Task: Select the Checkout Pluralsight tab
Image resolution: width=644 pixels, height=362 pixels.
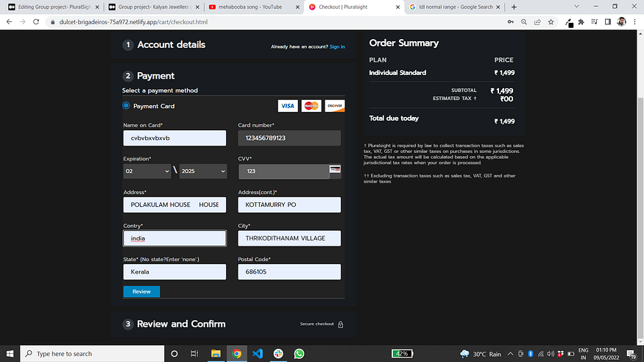Action: [x=354, y=7]
